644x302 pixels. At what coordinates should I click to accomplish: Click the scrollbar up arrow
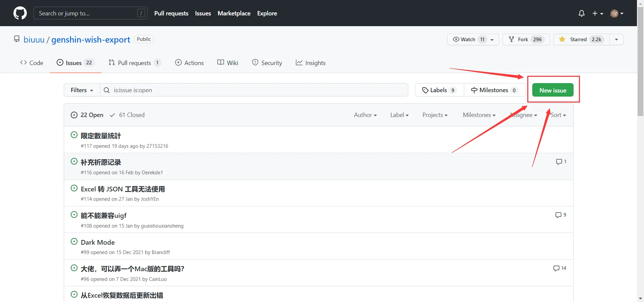(x=641, y=3)
